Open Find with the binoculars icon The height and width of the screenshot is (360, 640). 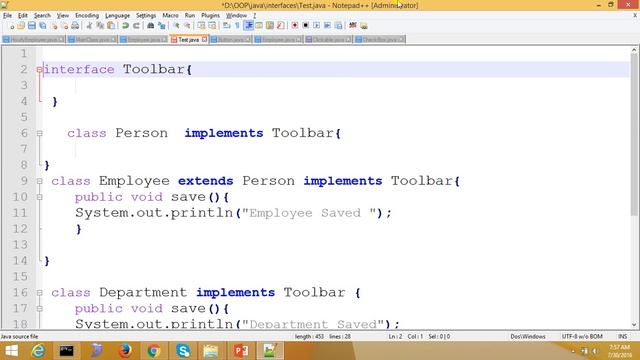151,26
